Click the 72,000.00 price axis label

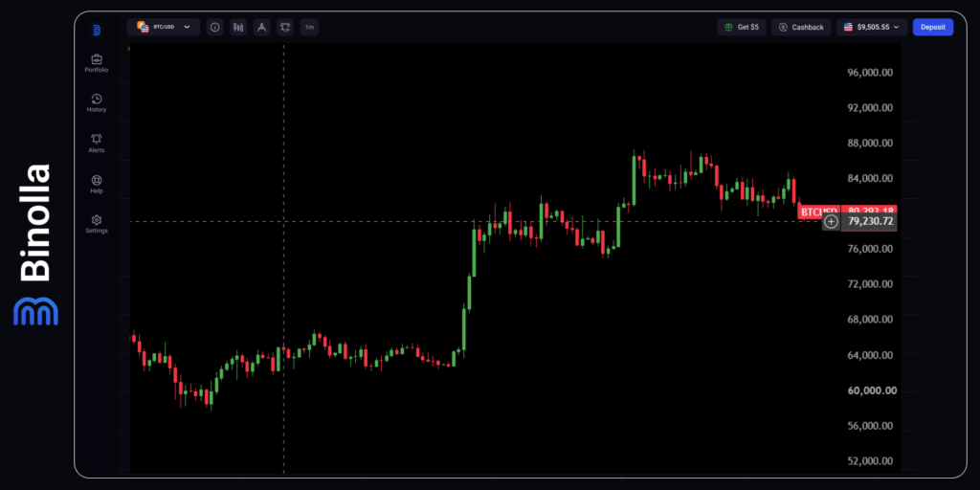point(870,284)
